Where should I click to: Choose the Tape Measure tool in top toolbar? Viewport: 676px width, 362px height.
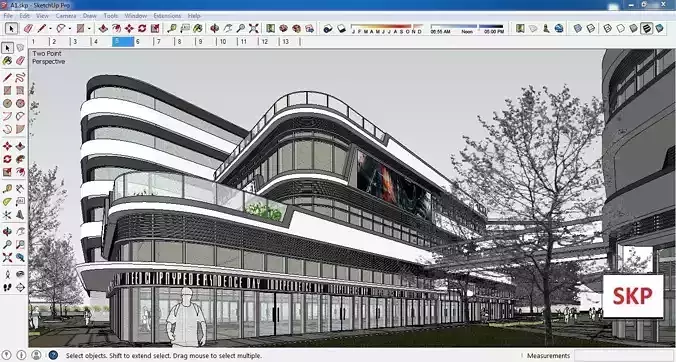click(172, 28)
